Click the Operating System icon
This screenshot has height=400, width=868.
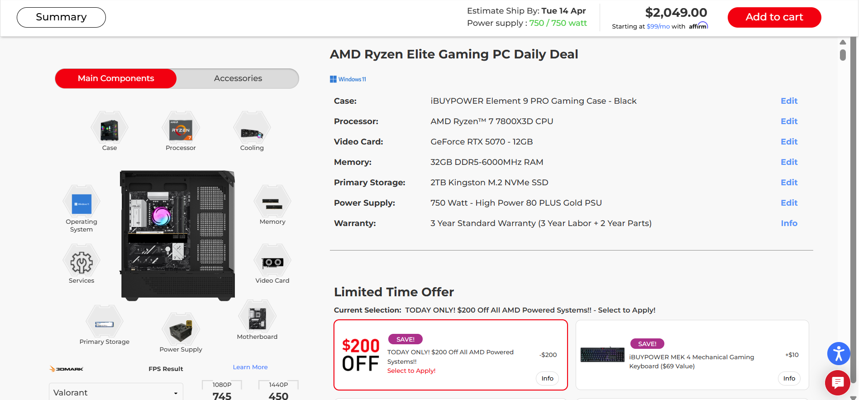81,203
